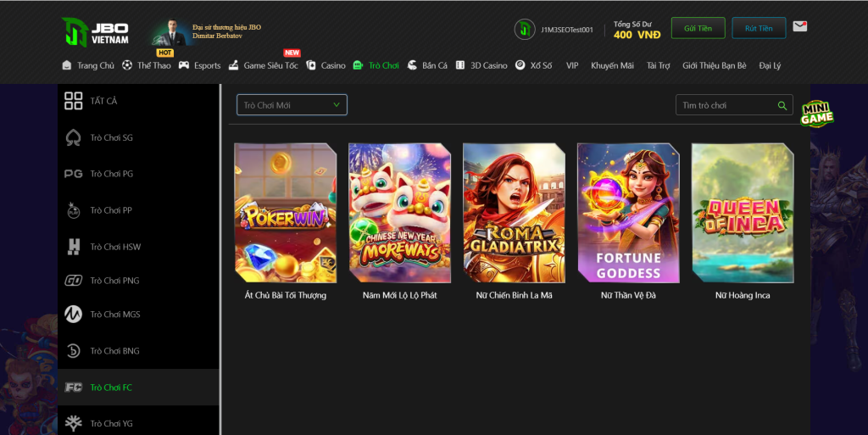The height and width of the screenshot is (435, 868).
Task: Click the NEW badge above Game Siêu Tốc
Action: [x=292, y=53]
